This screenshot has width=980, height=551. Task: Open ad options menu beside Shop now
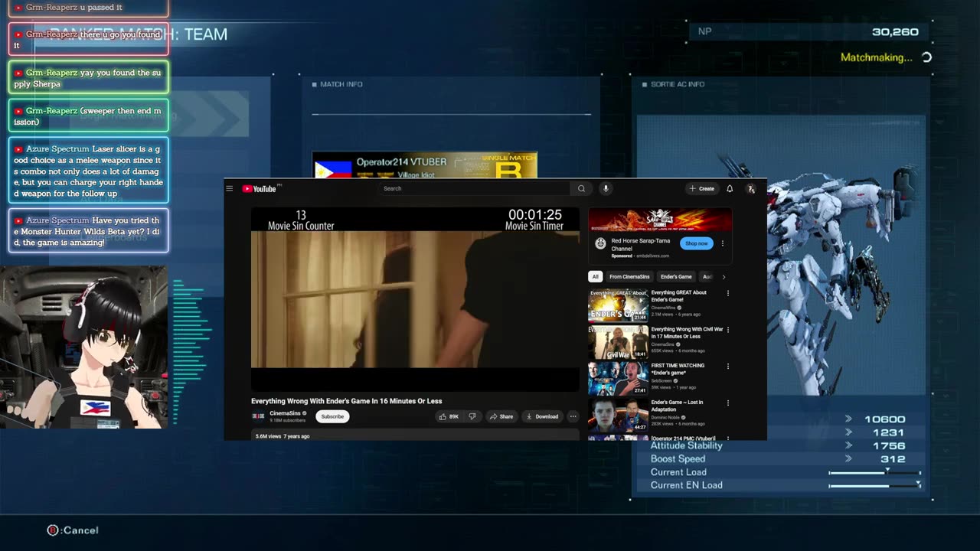click(722, 243)
